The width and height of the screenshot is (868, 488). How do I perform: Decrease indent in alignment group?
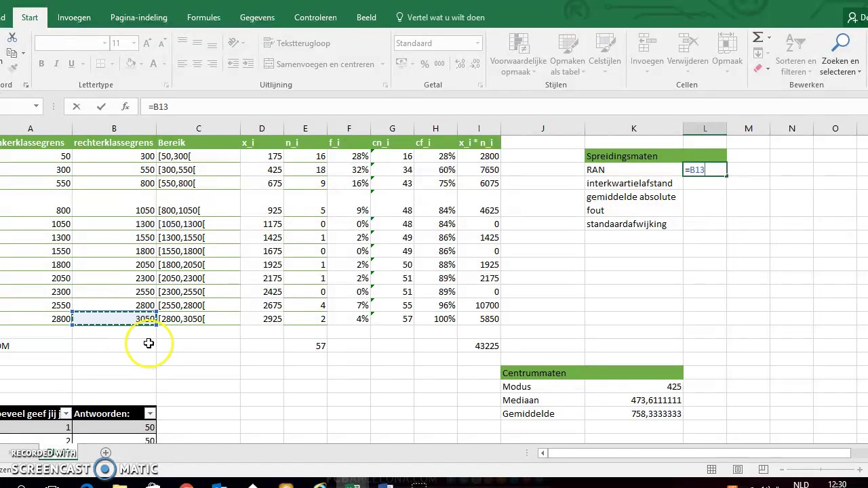click(233, 64)
